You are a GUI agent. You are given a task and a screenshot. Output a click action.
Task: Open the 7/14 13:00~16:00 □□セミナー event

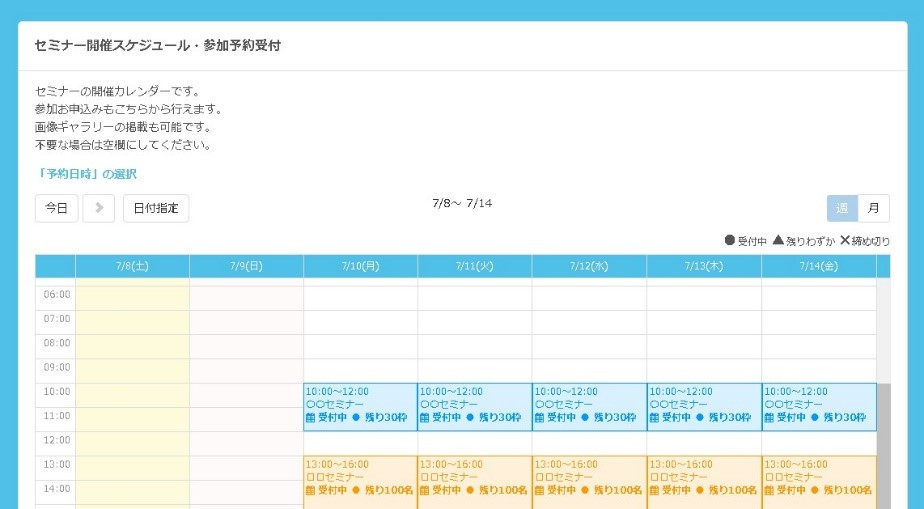818,478
